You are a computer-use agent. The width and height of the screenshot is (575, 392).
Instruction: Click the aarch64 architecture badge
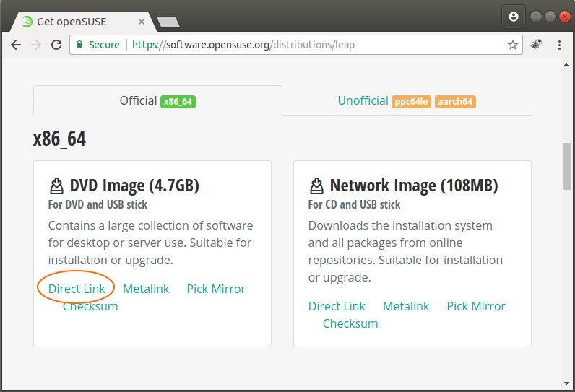pyautogui.click(x=455, y=102)
